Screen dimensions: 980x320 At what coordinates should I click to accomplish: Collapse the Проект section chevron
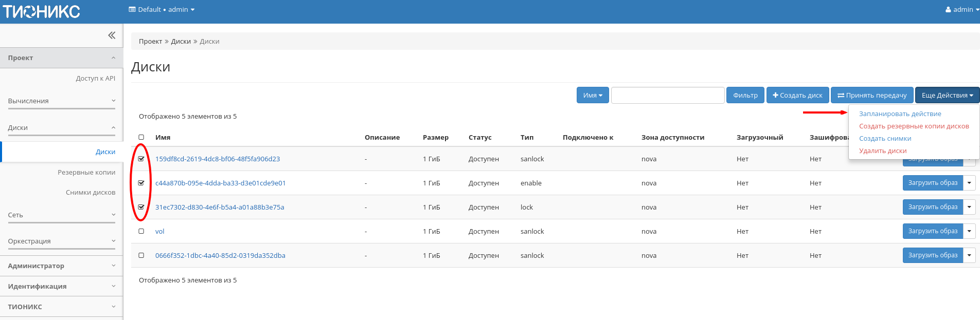[113, 58]
